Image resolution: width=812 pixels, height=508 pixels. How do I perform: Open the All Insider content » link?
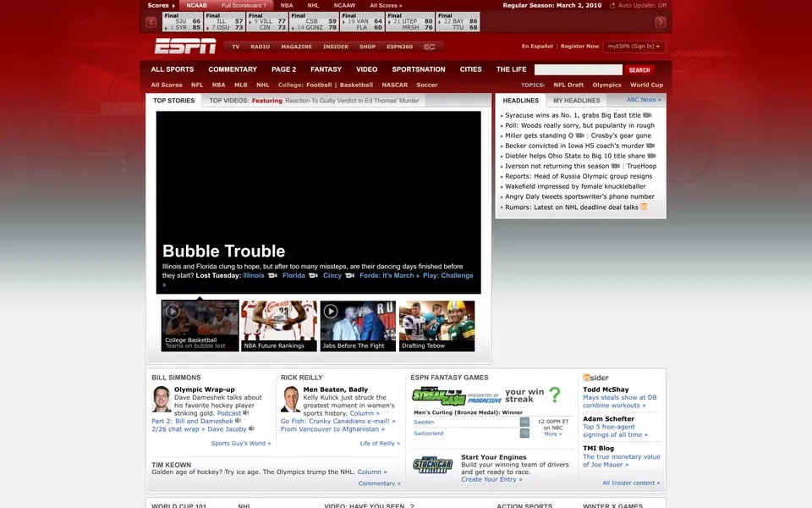pos(631,483)
